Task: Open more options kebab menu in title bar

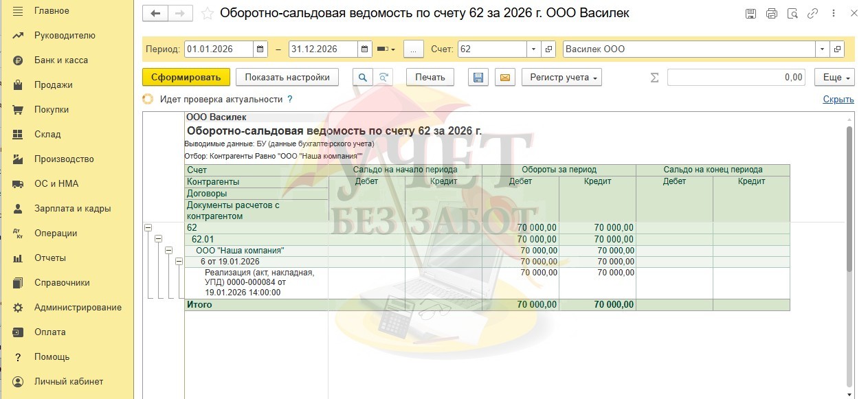Action: [x=834, y=14]
